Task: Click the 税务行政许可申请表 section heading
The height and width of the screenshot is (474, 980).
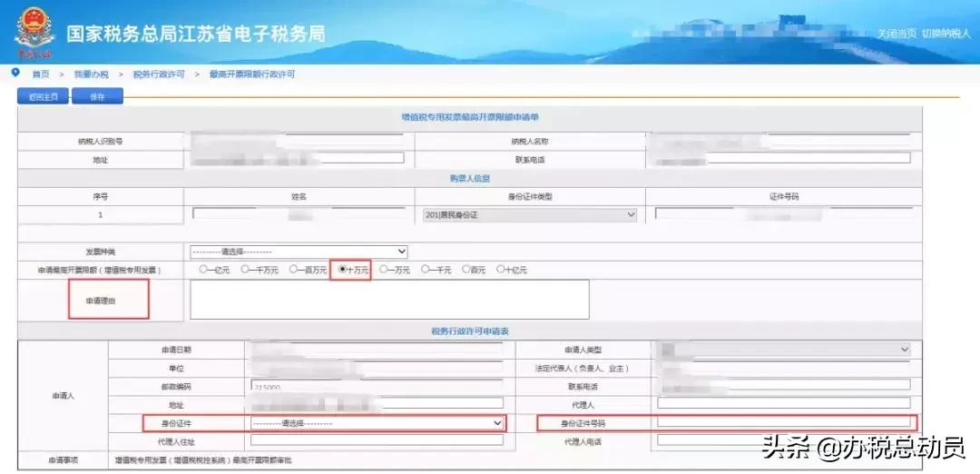Action: pos(470,331)
